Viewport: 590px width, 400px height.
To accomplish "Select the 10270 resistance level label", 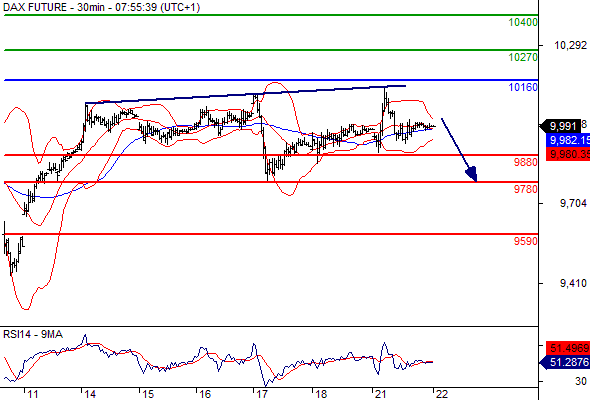I will coord(523,57).
